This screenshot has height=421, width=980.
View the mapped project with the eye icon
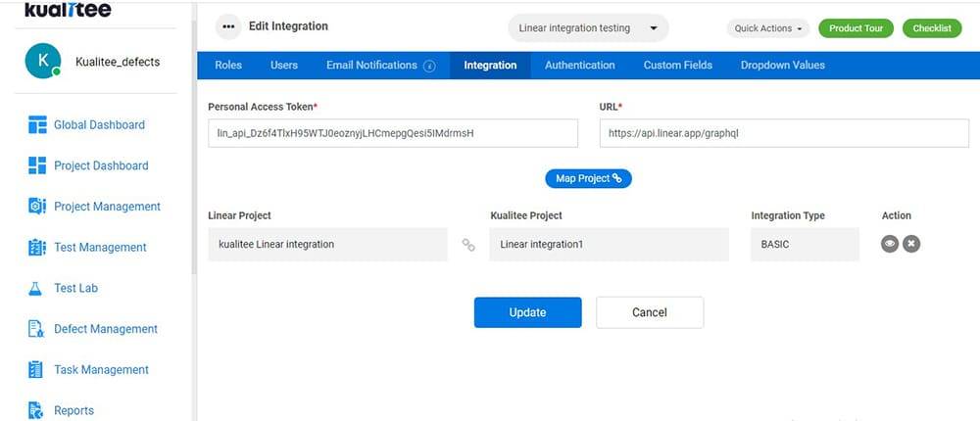tap(890, 244)
